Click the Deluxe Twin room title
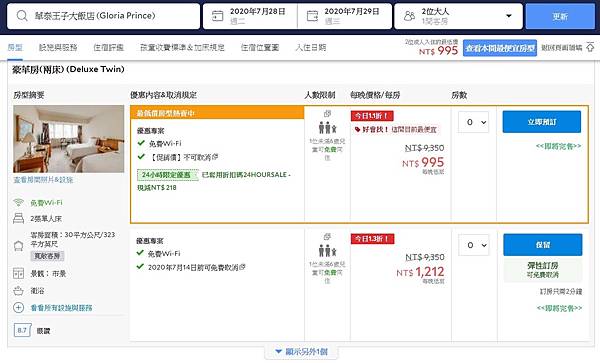This screenshot has width=600, height=363. [x=68, y=69]
